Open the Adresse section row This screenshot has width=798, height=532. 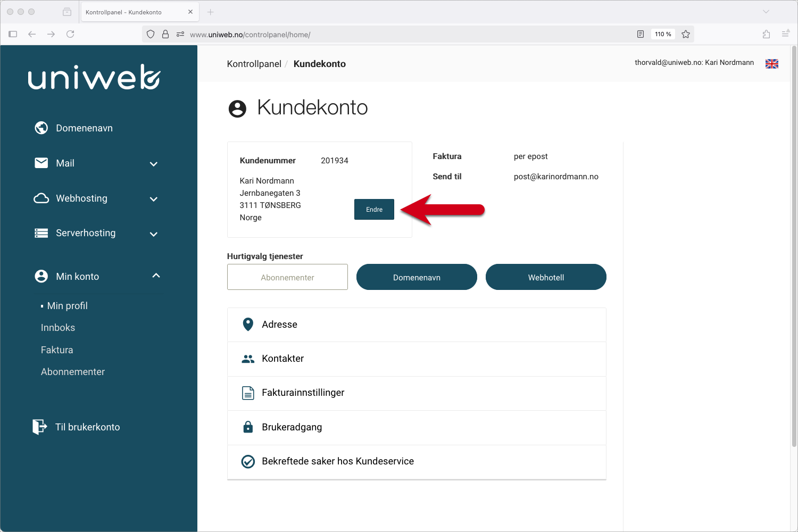pos(417,325)
